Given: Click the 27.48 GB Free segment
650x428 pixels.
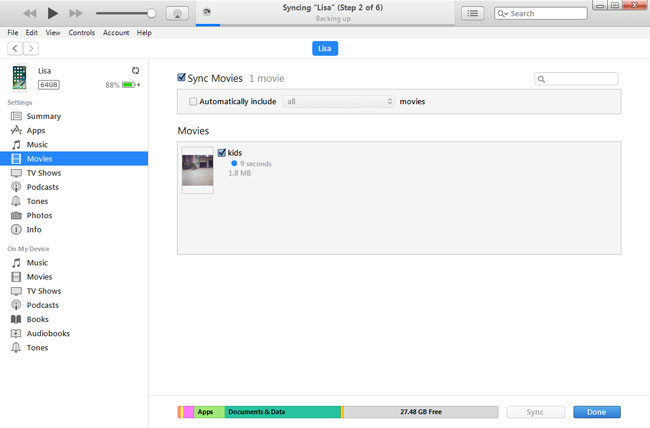Looking at the screenshot, I should [x=421, y=412].
